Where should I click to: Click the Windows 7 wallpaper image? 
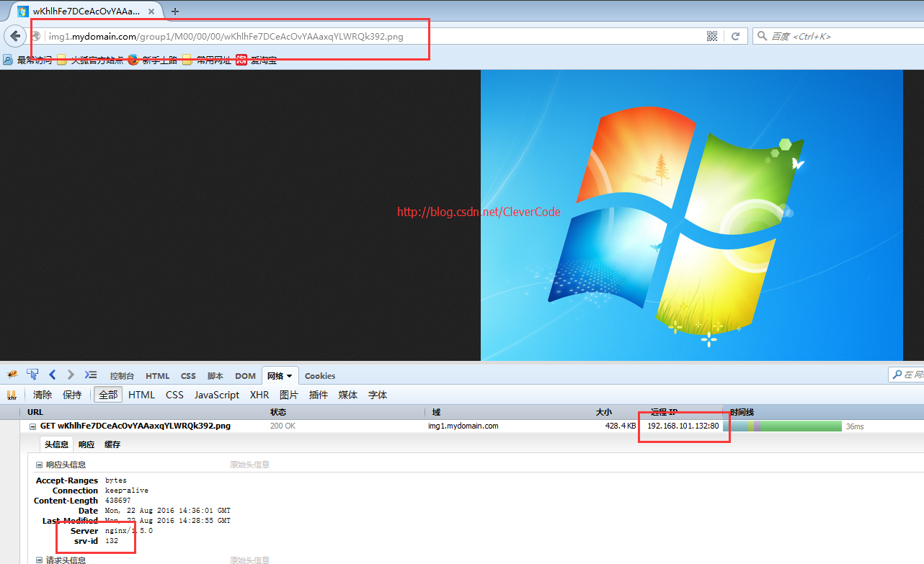691,215
